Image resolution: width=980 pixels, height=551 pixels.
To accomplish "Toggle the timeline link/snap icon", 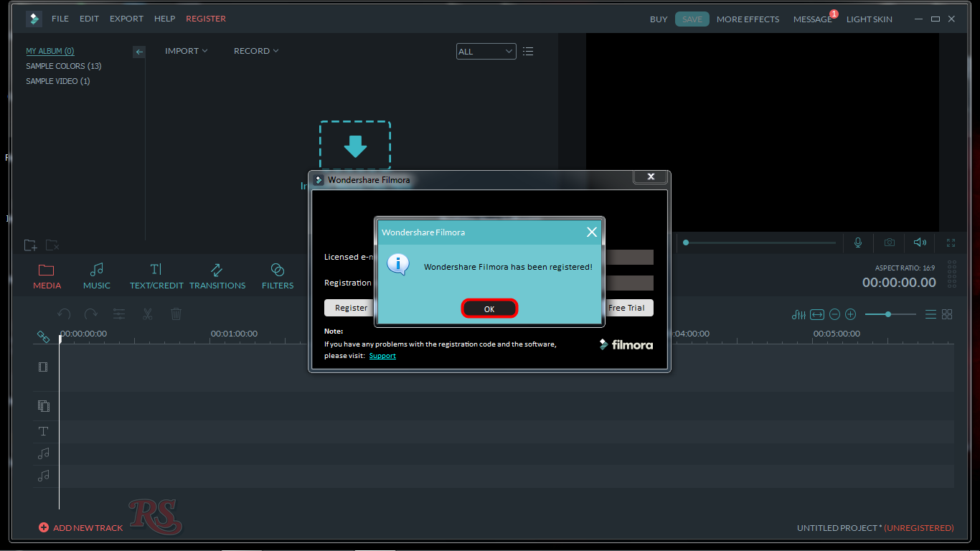I will tap(43, 336).
